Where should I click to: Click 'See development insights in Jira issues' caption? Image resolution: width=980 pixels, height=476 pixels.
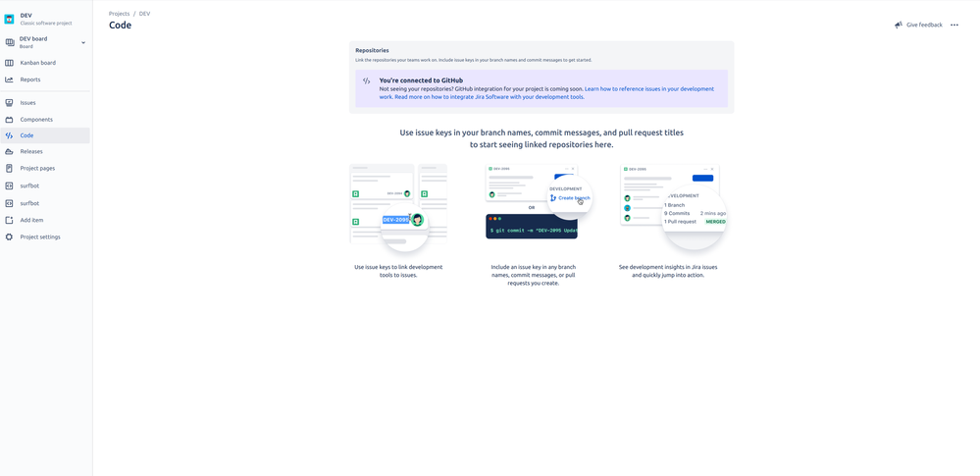668,271
